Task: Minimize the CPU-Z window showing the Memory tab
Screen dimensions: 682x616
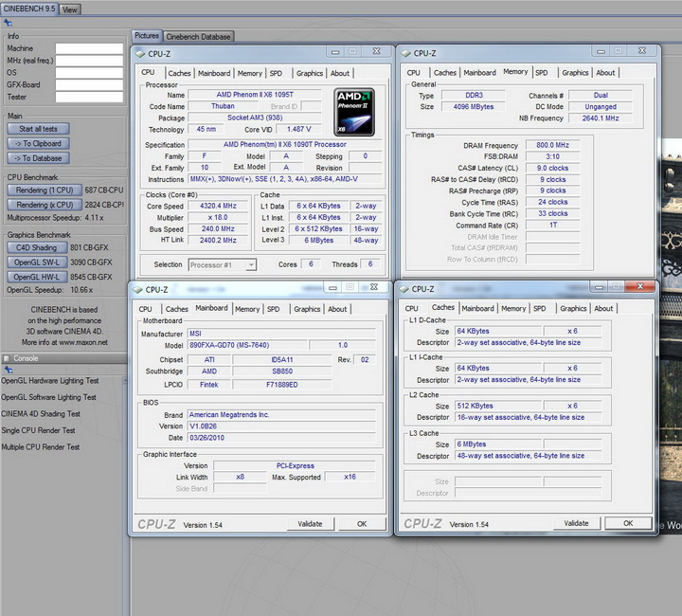Action: pos(599,52)
